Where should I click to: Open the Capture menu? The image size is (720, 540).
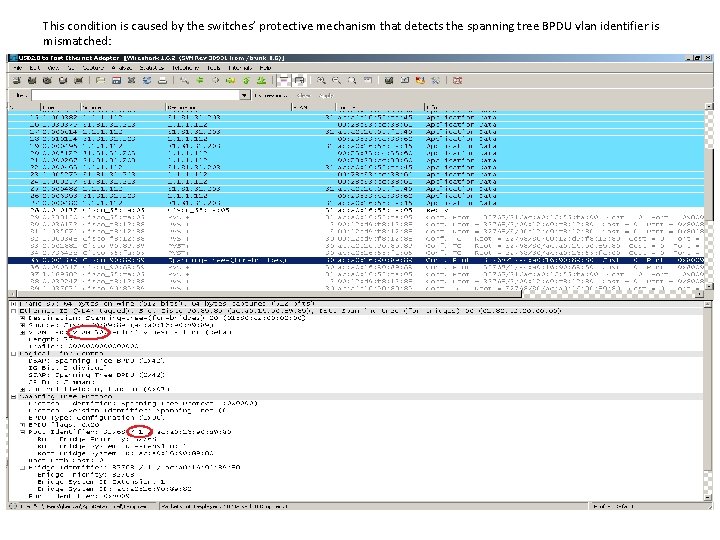[93, 68]
